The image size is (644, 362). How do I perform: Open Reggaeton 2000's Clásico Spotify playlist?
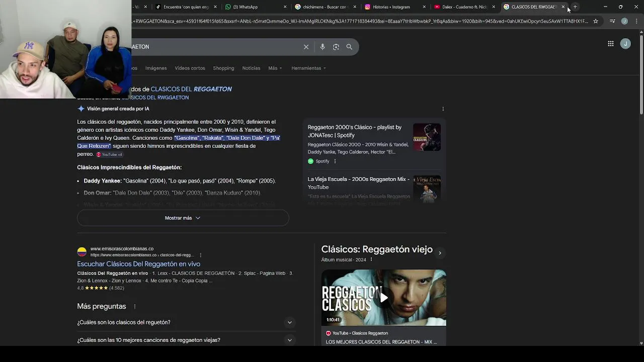[355, 131]
